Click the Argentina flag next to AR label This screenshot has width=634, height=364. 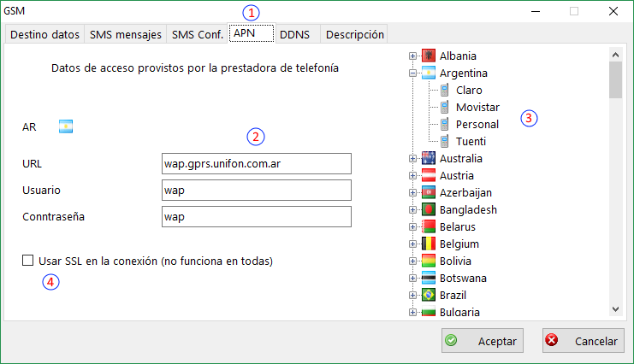coord(66,127)
